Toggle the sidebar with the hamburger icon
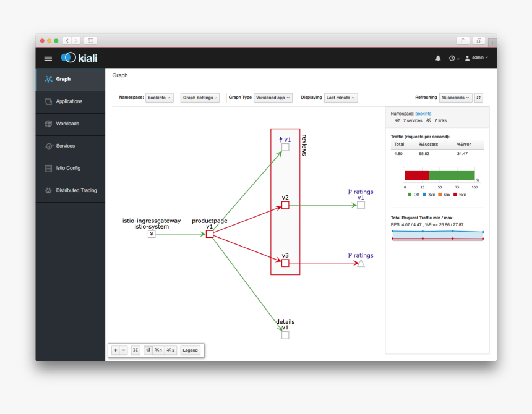The width and height of the screenshot is (532, 414). tap(48, 57)
